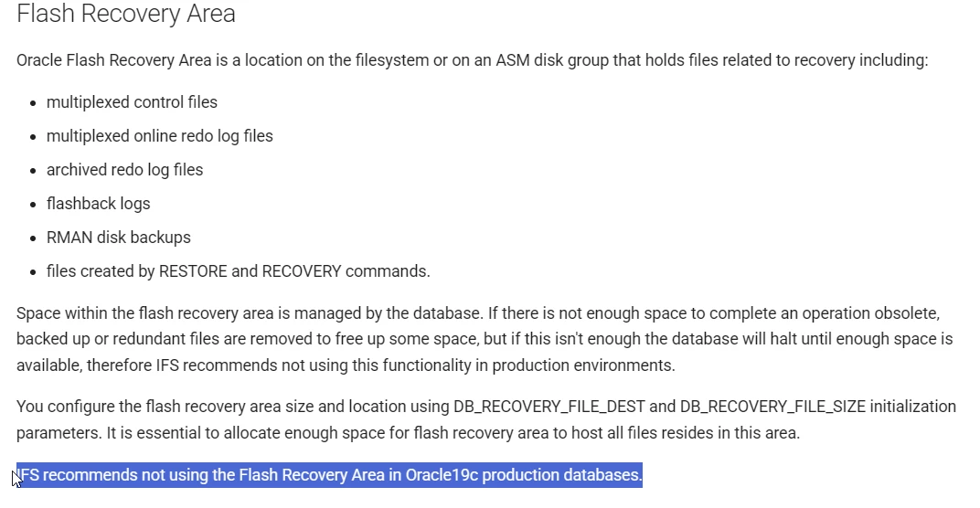Click the DB_RECOVERY_FILE_SIZE parameter text
The width and height of the screenshot is (980, 508).
tap(772, 407)
